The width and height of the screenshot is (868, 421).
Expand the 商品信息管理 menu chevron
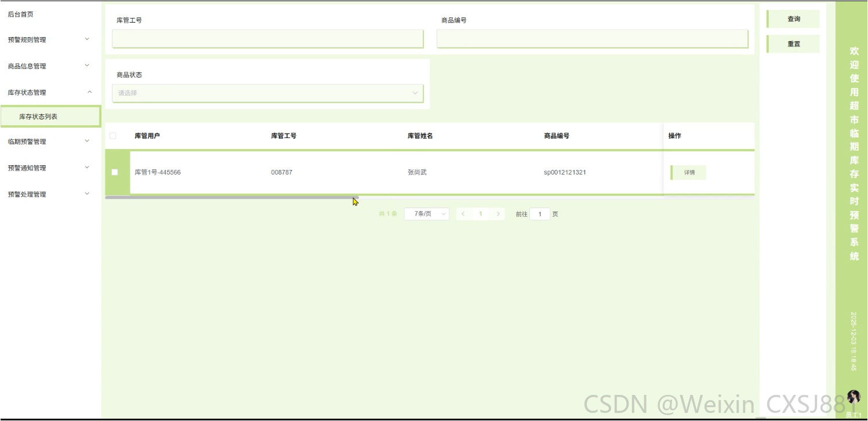(88, 66)
